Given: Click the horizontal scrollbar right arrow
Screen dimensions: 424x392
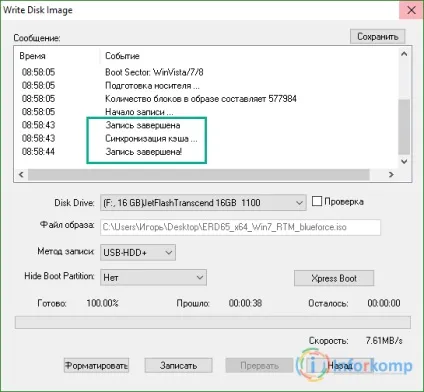Looking at the screenshot, I should pyautogui.click(x=391, y=174).
